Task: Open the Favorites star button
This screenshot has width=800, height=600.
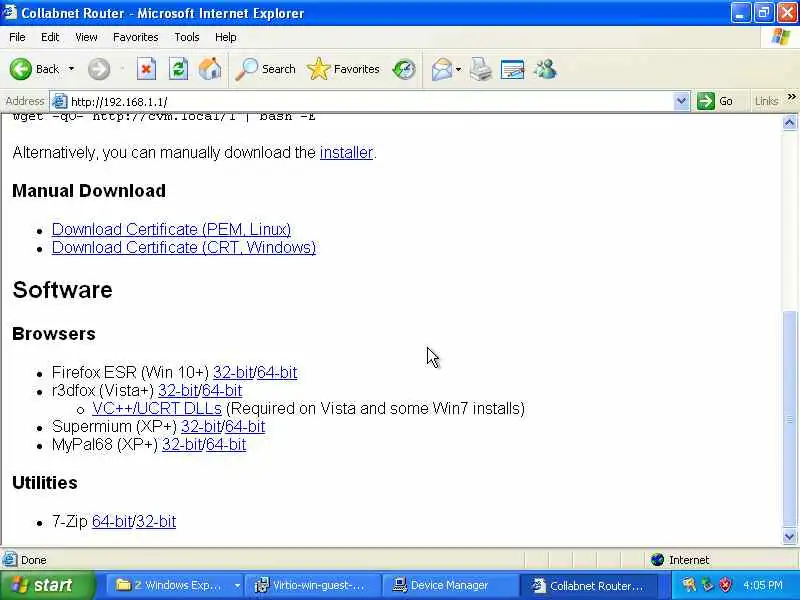Action: click(343, 69)
